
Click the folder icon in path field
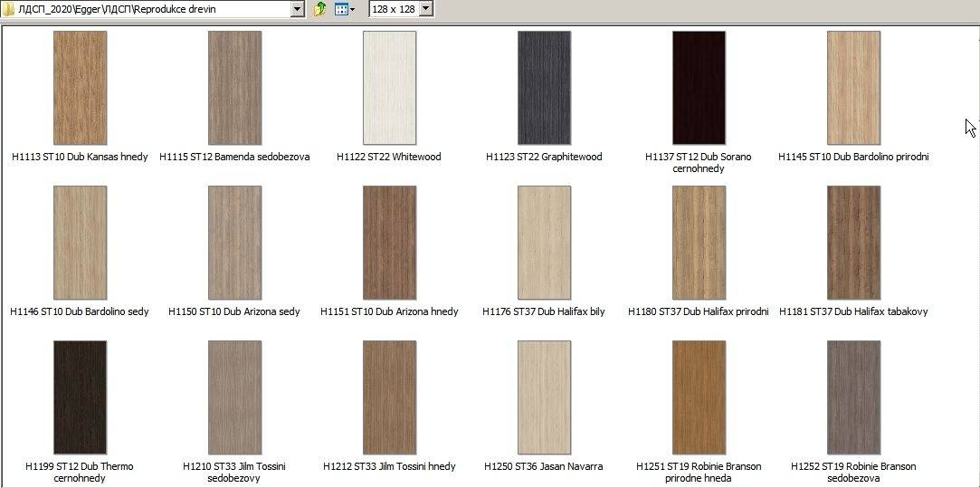click(9, 9)
